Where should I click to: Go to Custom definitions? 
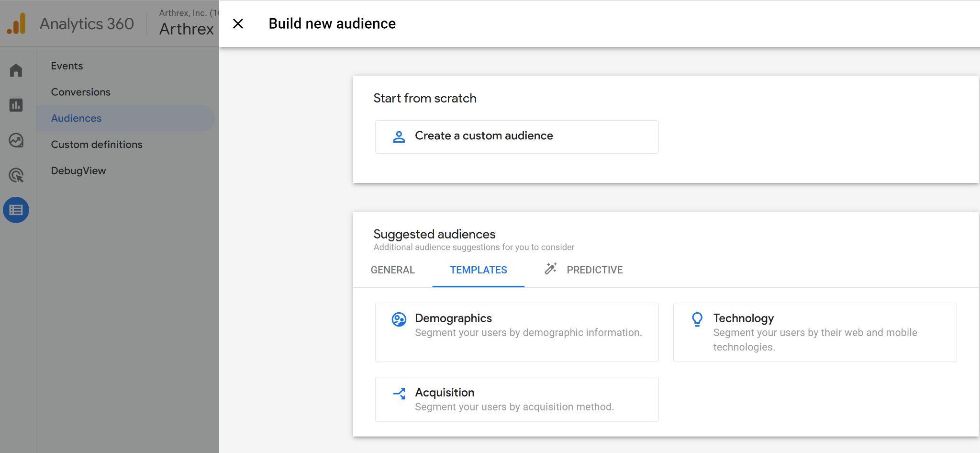coord(97,145)
